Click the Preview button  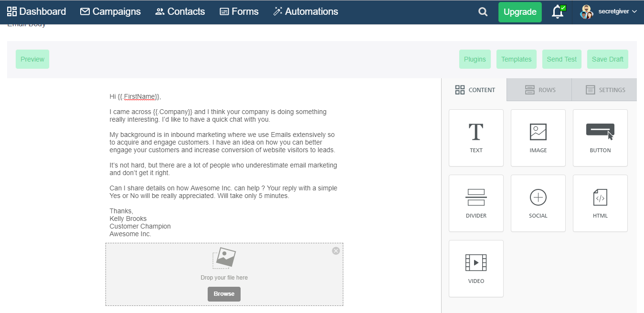(32, 59)
